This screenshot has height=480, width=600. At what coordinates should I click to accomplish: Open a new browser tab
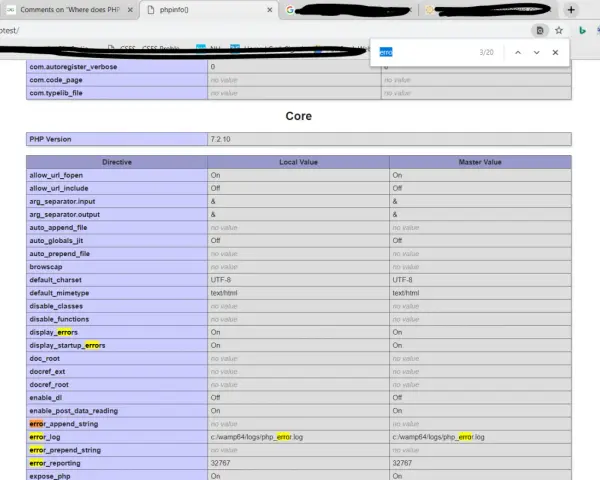tap(571, 10)
